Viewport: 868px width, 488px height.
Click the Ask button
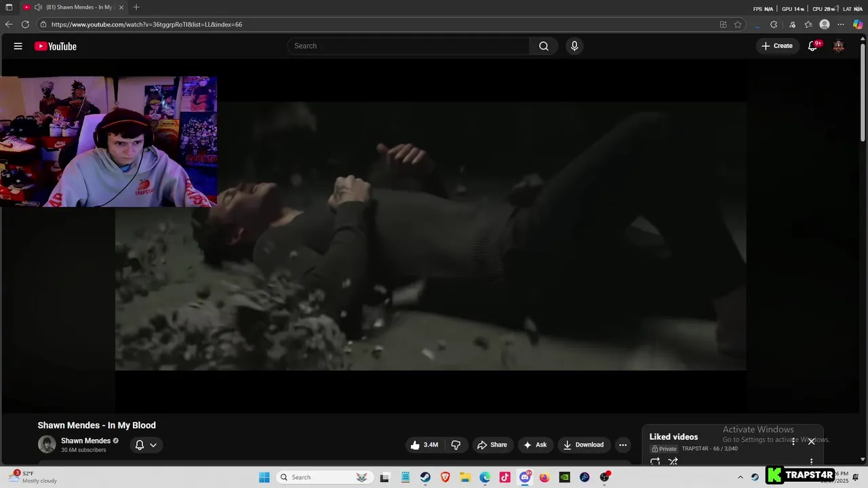click(536, 445)
